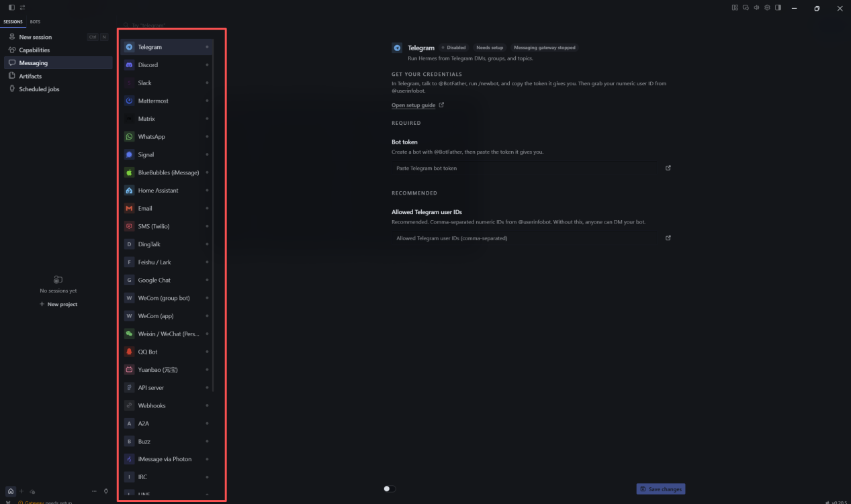Image resolution: width=851 pixels, height=504 pixels.
Task: Select the Telegram platform icon in list
Action: (130, 47)
